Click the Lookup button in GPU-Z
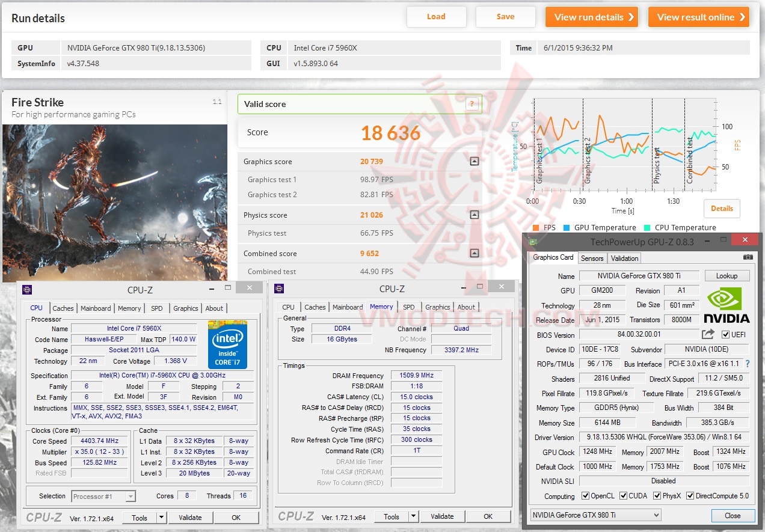 pos(727,276)
